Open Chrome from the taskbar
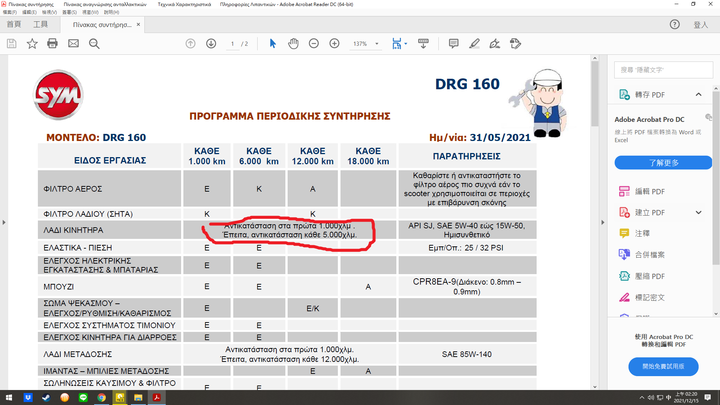 [101, 398]
